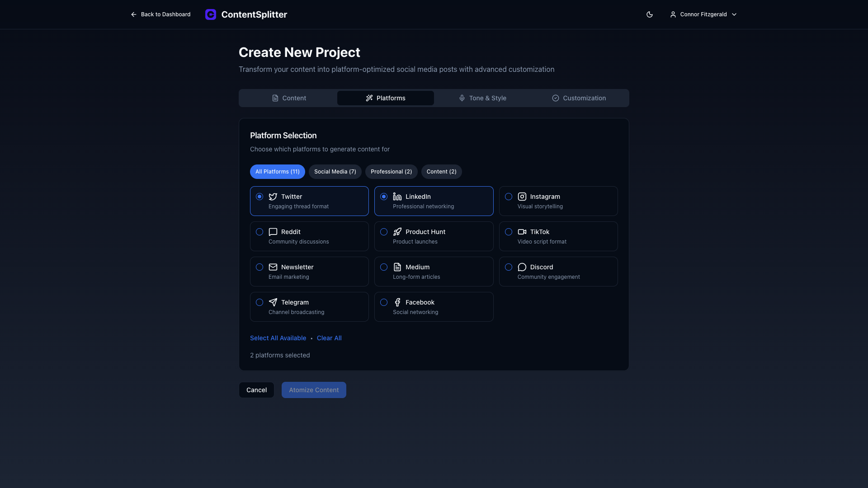
Task: Click the Medium document icon
Action: click(397, 267)
